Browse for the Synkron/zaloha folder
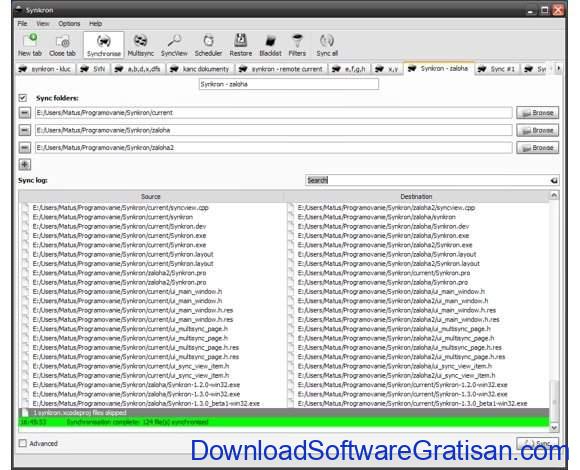The width and height of the screenshot is (580, 470). click(x=537, y=130)
